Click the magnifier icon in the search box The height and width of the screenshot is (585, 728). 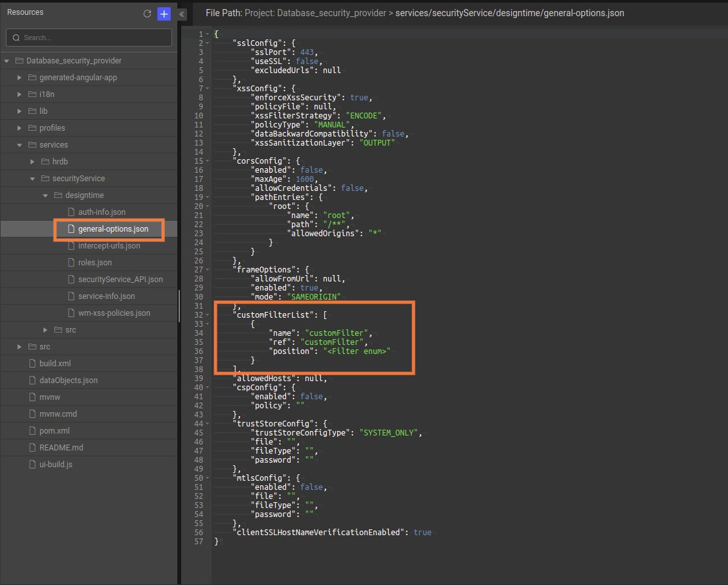[16, 37]
